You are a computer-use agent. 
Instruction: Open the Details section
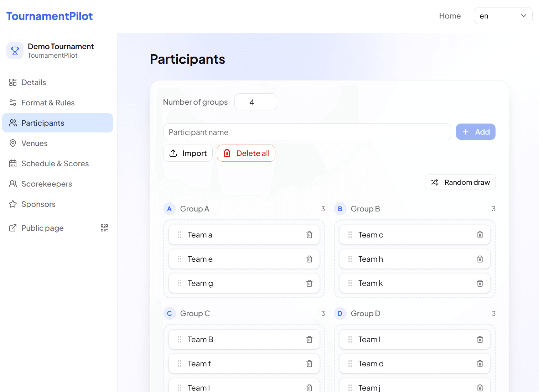[x=58, y=82]
